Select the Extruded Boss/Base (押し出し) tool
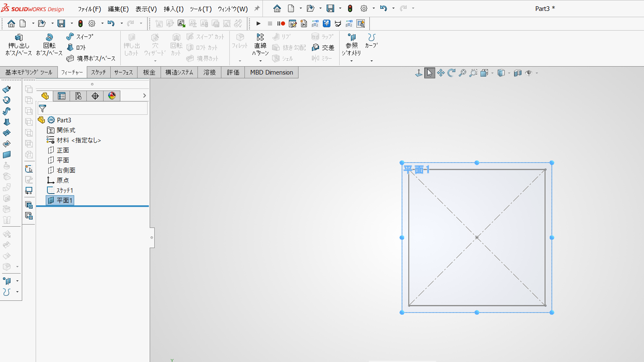Screen dimensions: 644x362 point(18,45)
